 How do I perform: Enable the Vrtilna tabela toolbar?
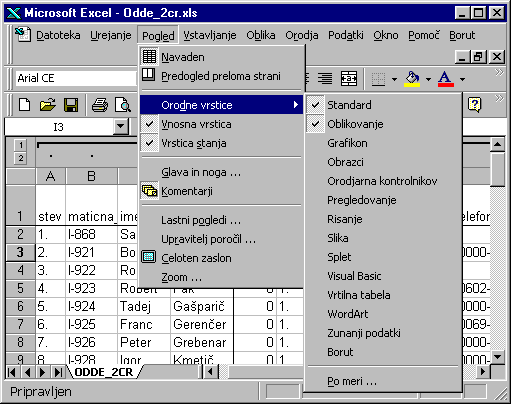point(383,295)
